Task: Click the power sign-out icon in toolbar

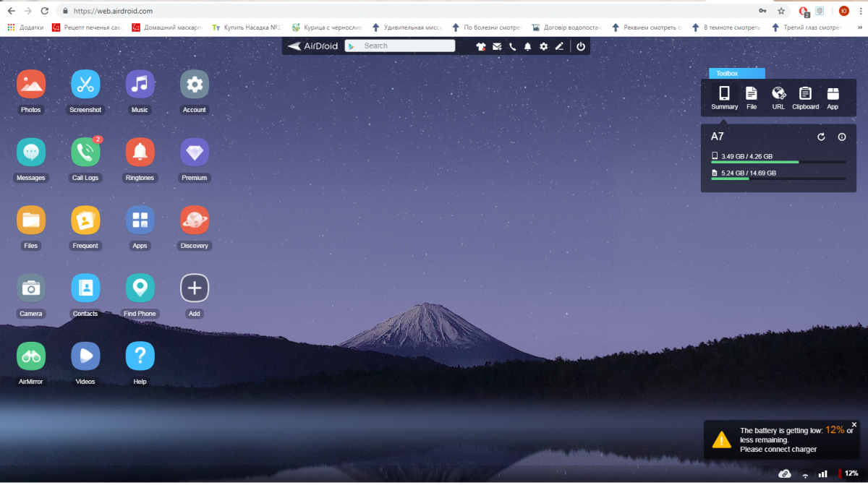Action: pos(580,46)
